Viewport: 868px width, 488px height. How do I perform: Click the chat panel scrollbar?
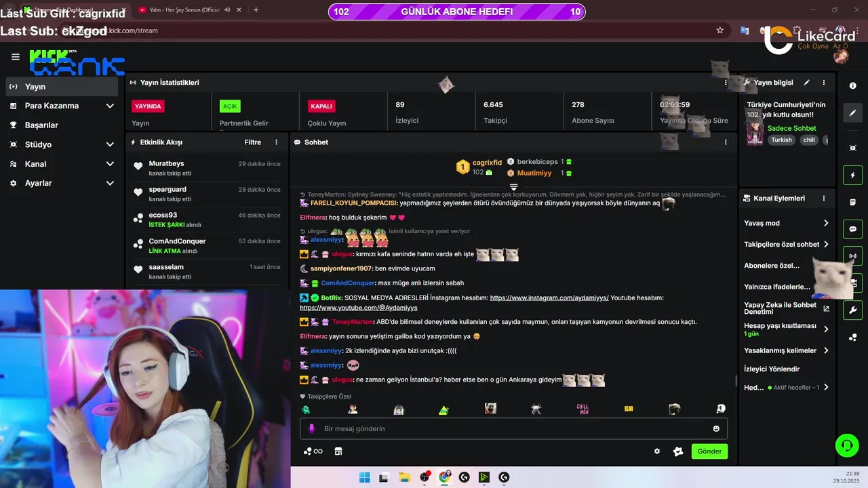pos(736,381)
